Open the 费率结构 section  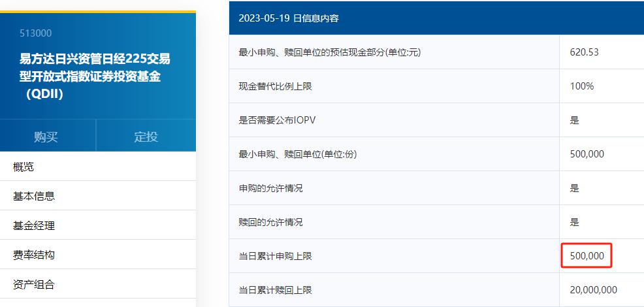pyautogui.click(x=34, y=255)
